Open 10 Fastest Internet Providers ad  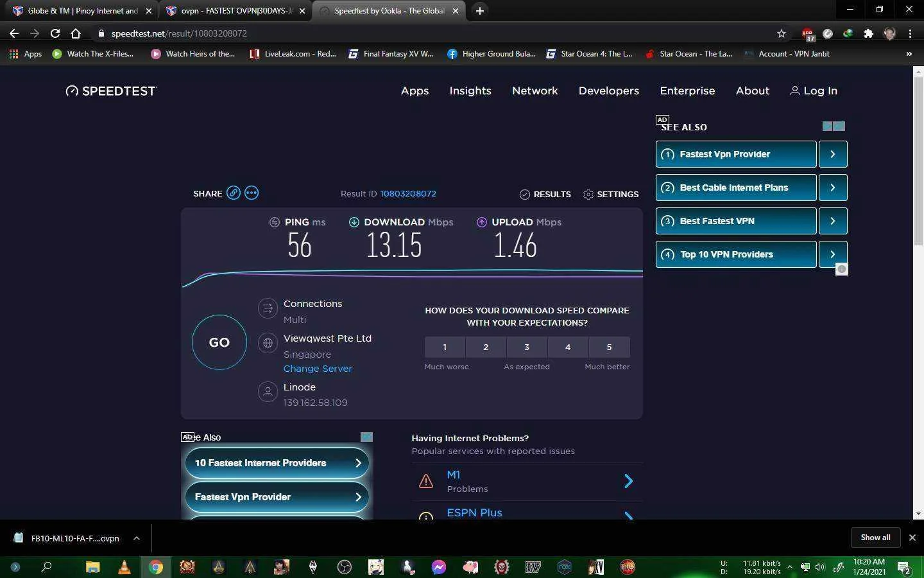tap(277, 463)
